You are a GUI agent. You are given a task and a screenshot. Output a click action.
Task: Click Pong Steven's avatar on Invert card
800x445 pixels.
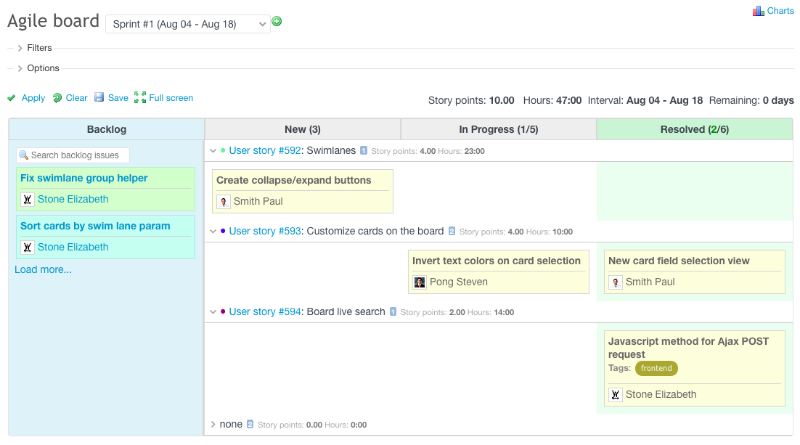(420, 282)
